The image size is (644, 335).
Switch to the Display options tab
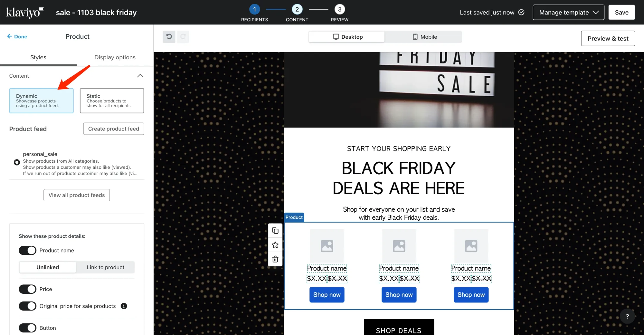[x=115, y=57]
